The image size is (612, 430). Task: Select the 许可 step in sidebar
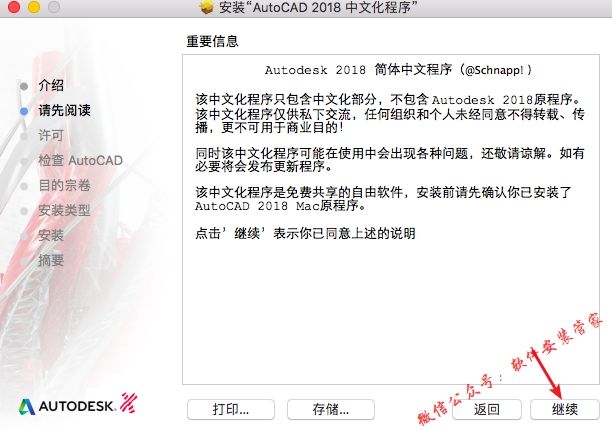coord(51,135)
